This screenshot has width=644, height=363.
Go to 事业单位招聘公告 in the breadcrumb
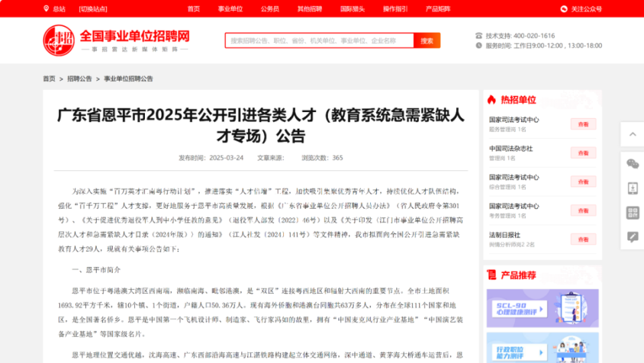pyautogui.click(x=128, y=79)
